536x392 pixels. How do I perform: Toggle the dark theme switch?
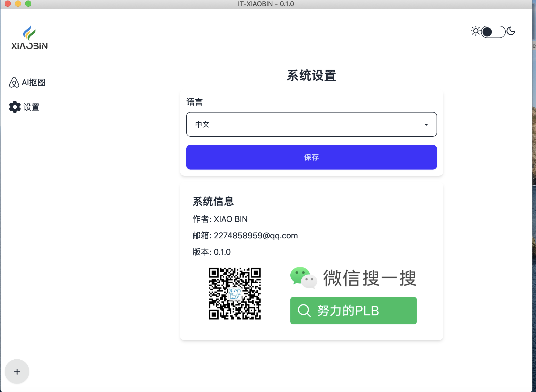(x=493, y=32)
